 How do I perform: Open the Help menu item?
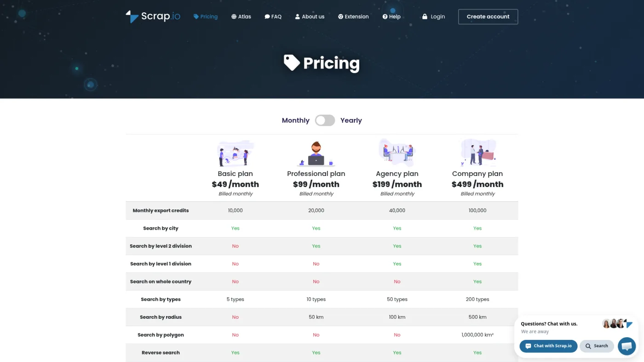[x=391, y=17]
